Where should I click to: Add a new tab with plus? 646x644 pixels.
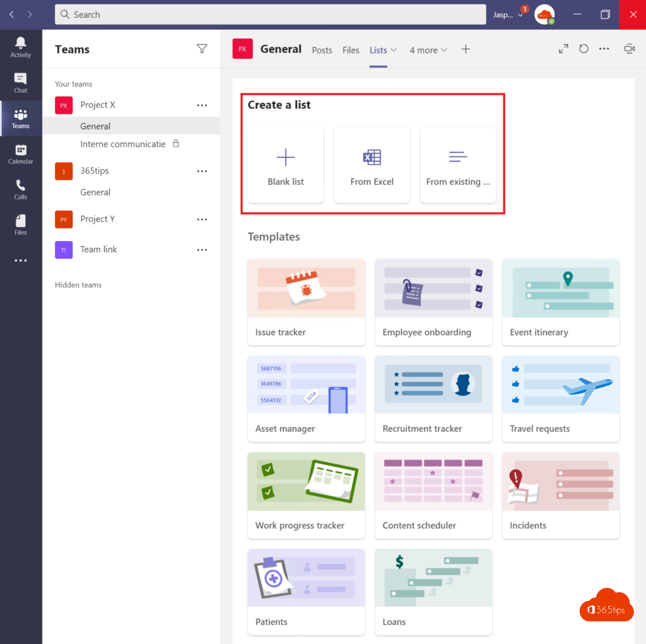pos(466,49)
